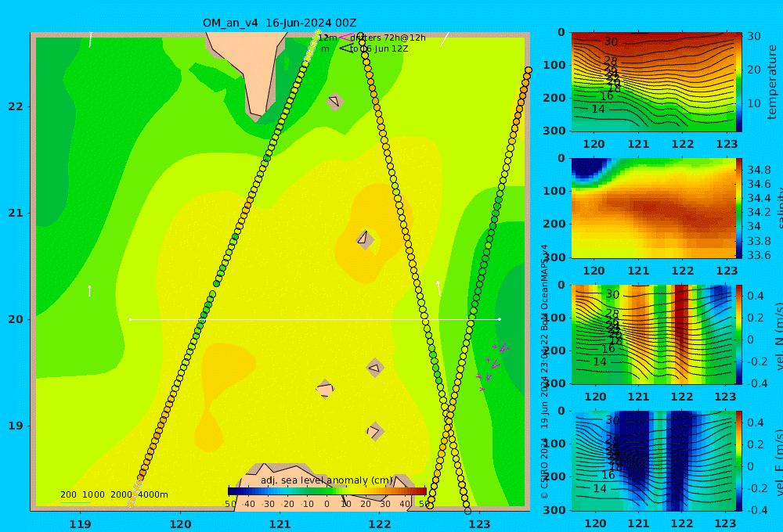
Task: Click the 'adj. sea level anomaly (cm)' label
Action: pos(327,480)
